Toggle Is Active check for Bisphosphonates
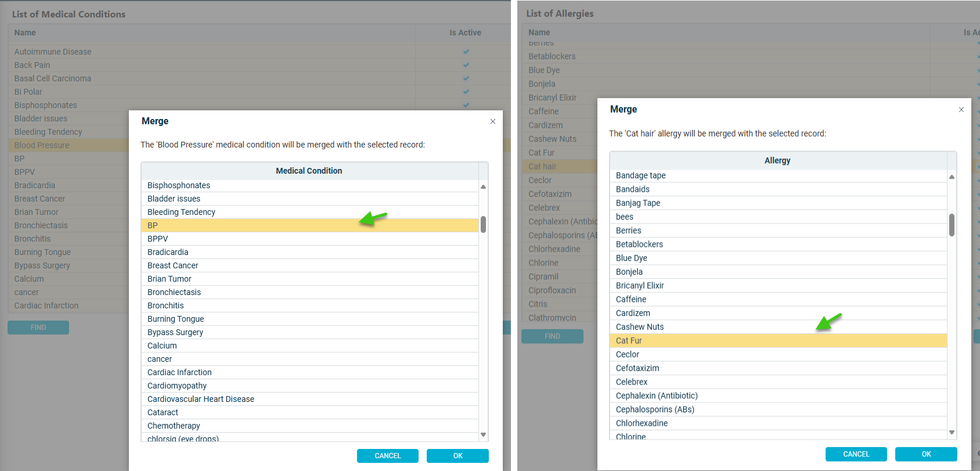The image size is (980, 471). coord(466,105)
